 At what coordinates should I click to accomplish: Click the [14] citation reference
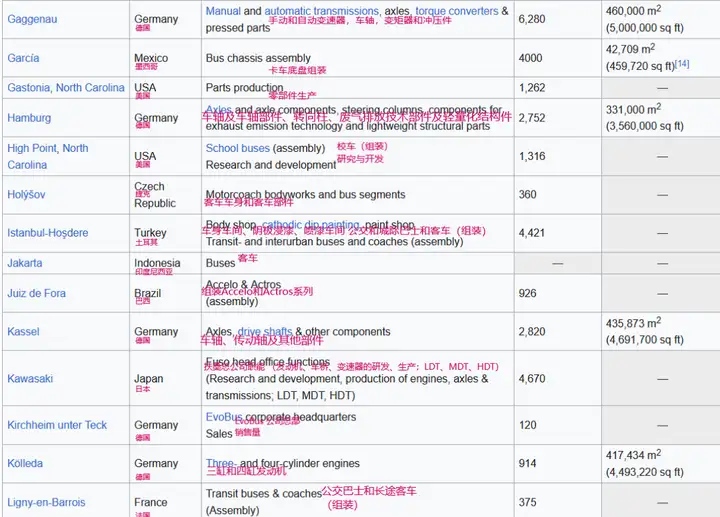[682, 64]
